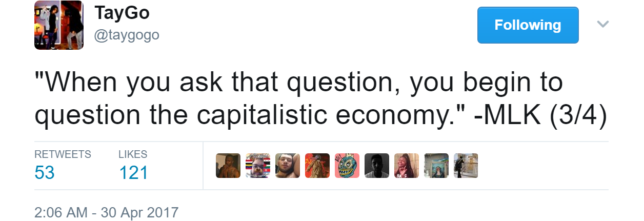The width and height of the screenshot is (644, 221).
Task: Click the cartoon monster avatar on pink
Action: [x=347, y=166]
